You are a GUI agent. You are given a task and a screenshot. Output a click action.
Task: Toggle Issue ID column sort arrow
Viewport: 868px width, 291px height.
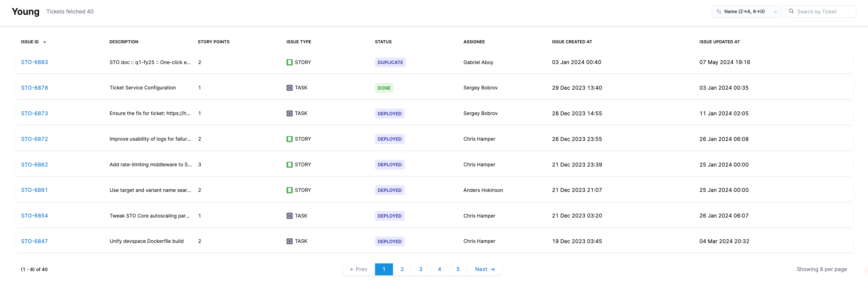click(44, 42)
